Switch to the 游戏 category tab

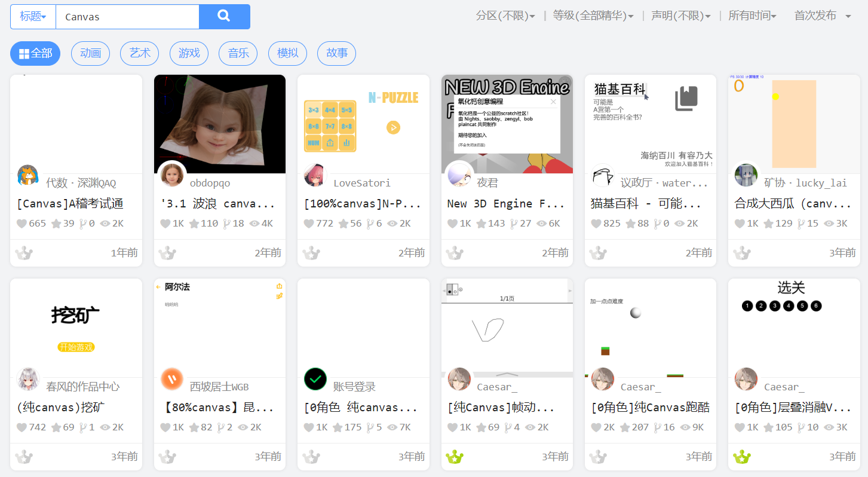pyautogui.click(x=189, y=53)
